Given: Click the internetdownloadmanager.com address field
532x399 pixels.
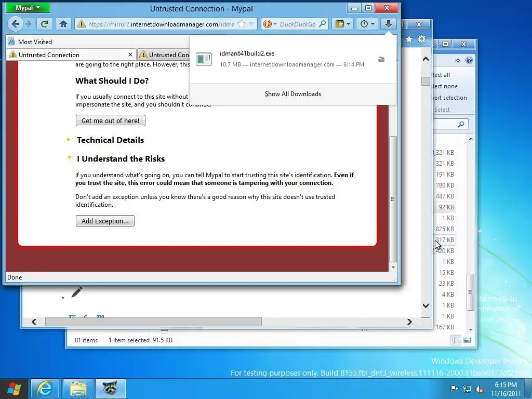Looking at the screenshot, I should (x=161, y=24).
